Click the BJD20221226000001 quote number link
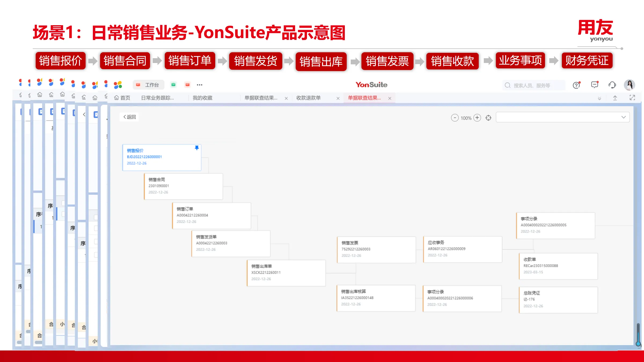This screenshot has width=644, height=362. (x=144, y=157)
